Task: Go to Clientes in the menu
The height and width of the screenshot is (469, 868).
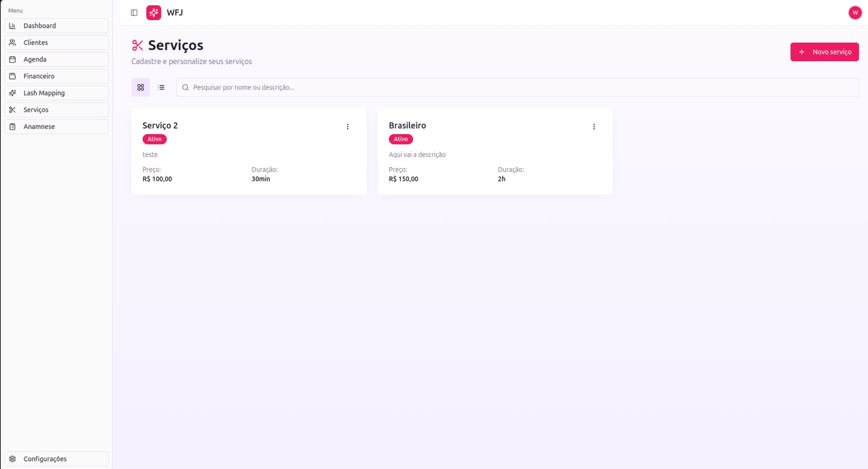Action: (56, 43)
